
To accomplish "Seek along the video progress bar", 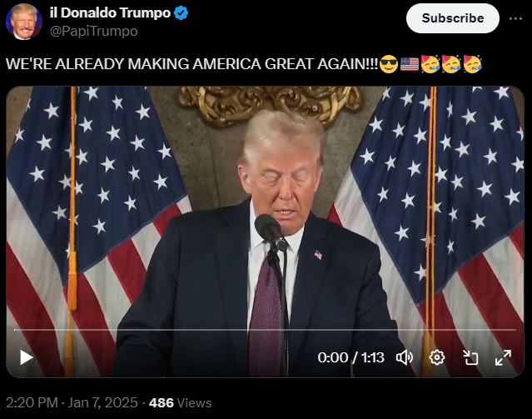I will [265, 330].
